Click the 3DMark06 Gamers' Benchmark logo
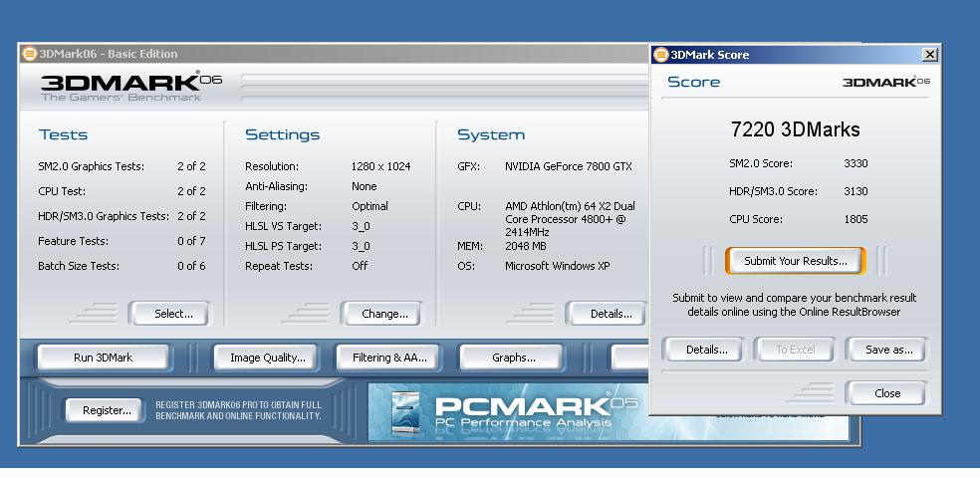 click(130, 87)
